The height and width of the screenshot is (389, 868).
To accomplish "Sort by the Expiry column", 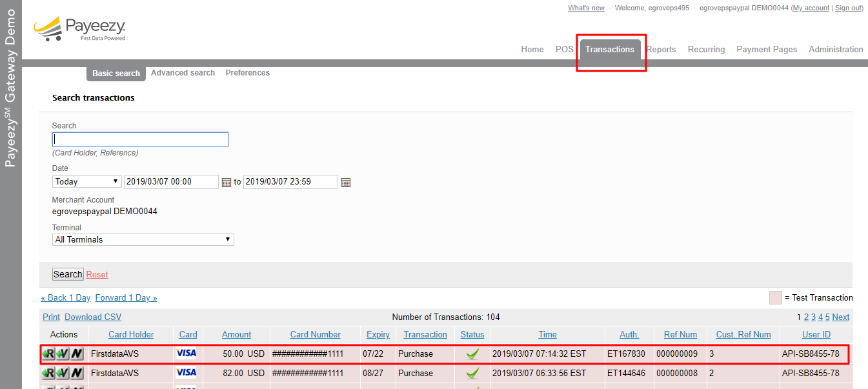I will 378,334.
